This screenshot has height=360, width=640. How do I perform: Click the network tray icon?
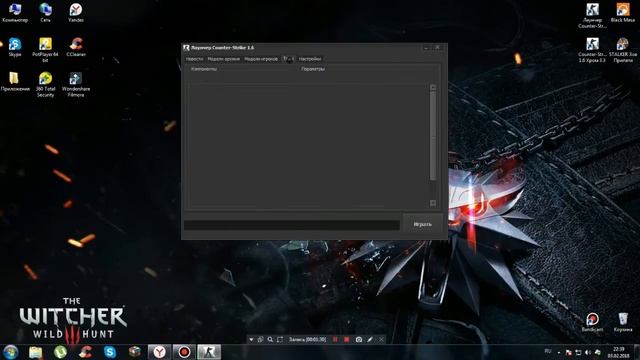[x=578, y=352]
